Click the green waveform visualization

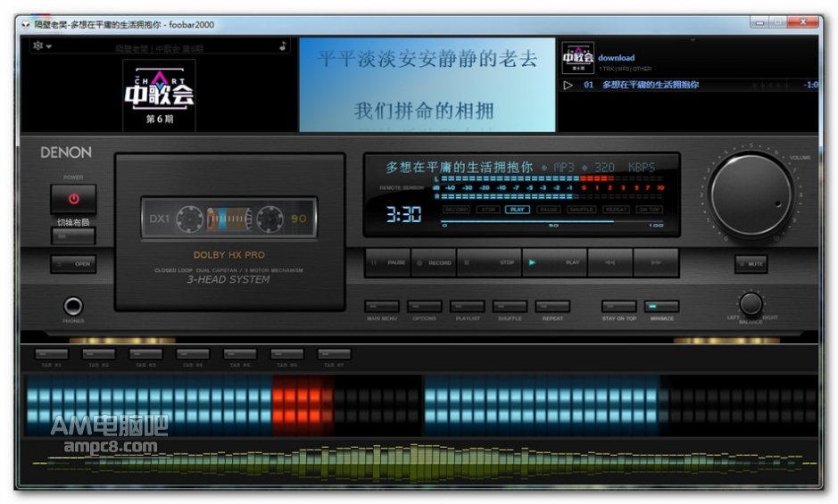422,462
